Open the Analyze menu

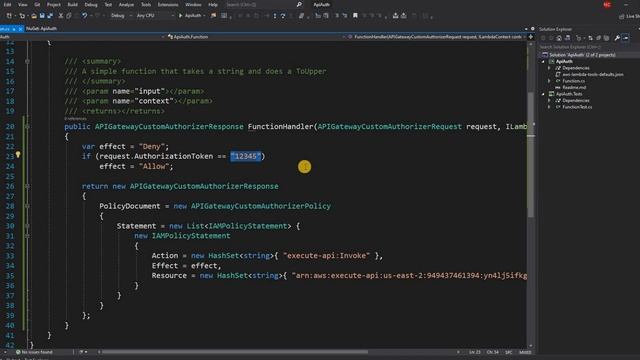pos(126,4)
